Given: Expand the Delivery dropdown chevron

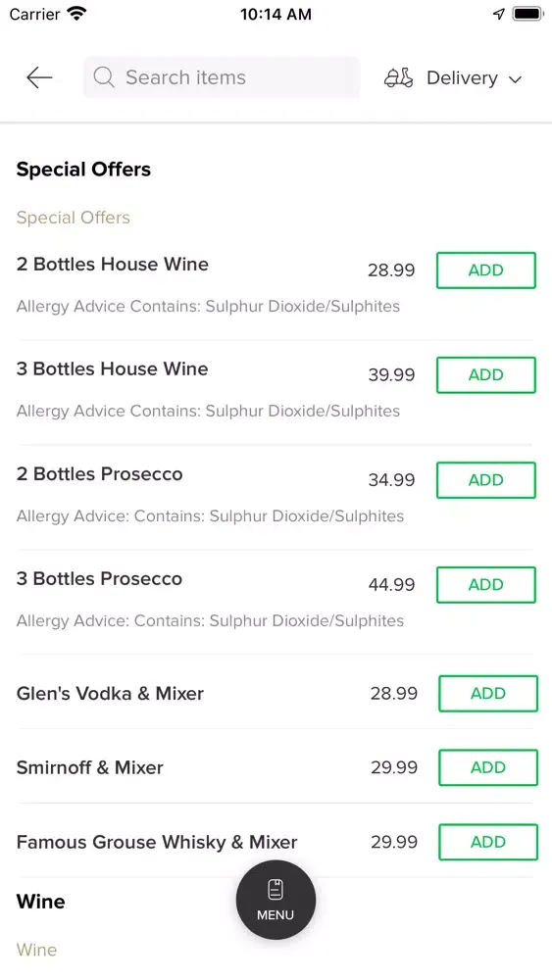Looking at the screenshot, I should (515, 78).
